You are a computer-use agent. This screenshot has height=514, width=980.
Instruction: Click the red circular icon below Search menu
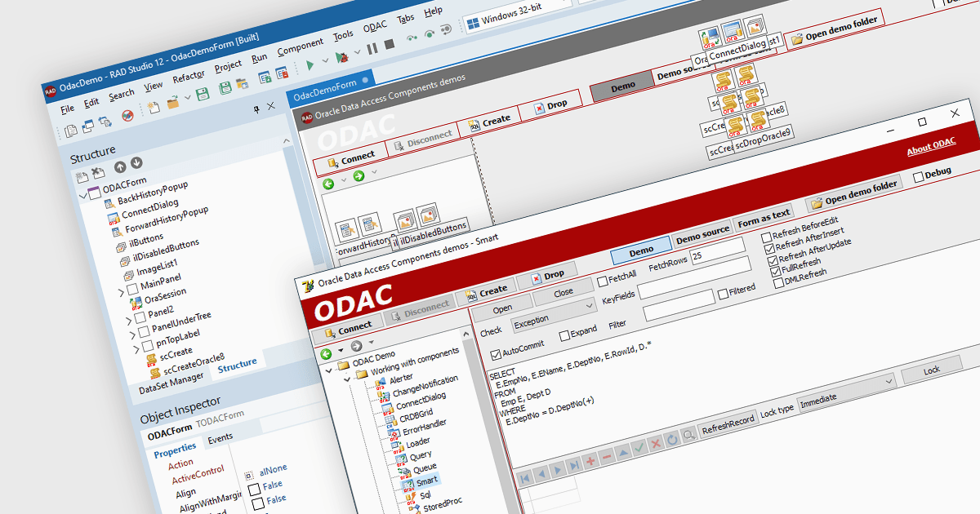(127, 116)
